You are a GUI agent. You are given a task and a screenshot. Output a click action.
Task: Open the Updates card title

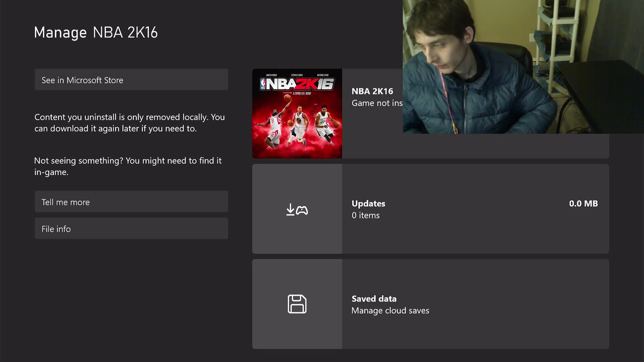(368, 204)
